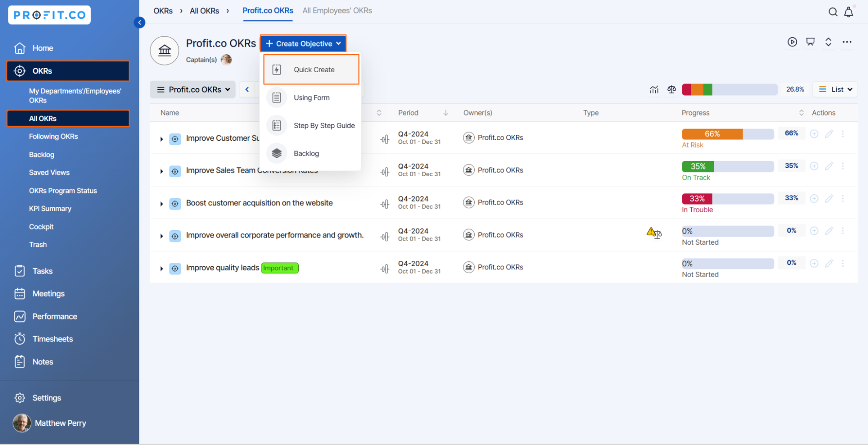Click the search magnifier icon
Image resolution: width=868 pixels, height=445 pixels.
pos(833,12)
